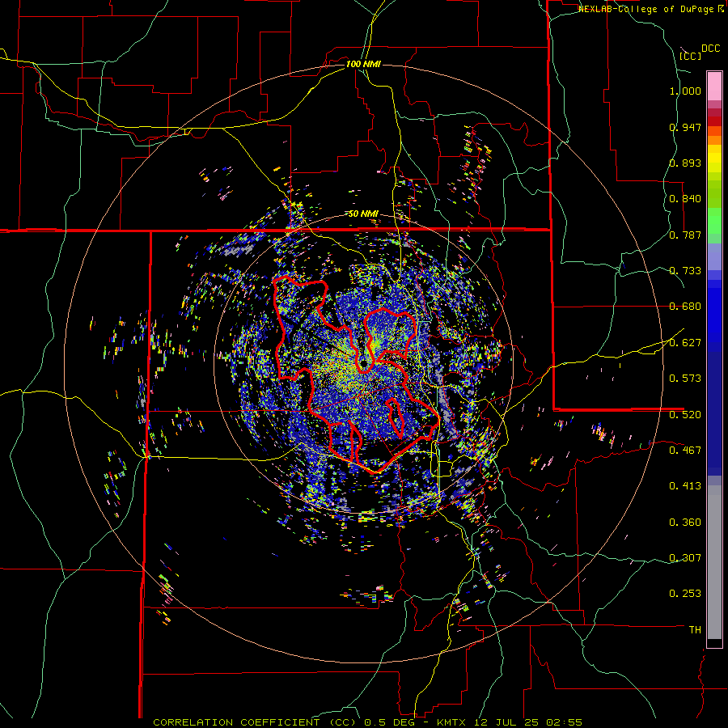Screen dimensions: 728x728
Task: Click the DCC label above the color scale
Action: point(710,49)
